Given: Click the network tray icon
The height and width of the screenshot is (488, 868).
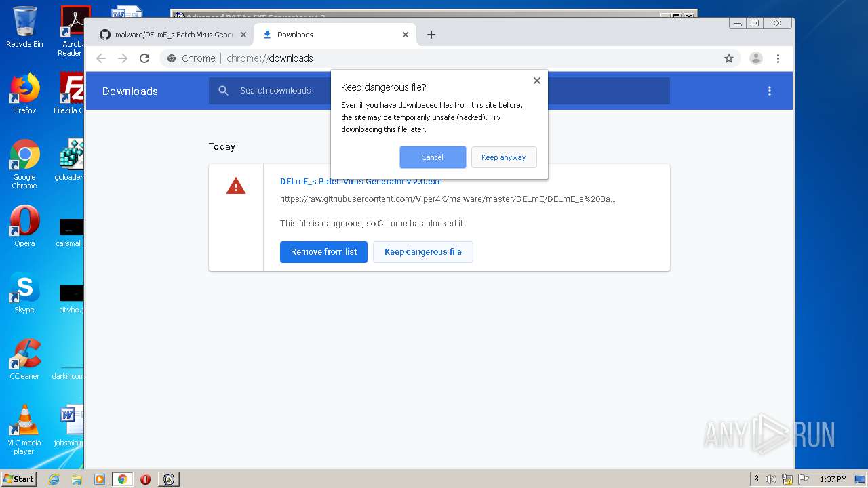Looking at the screenshot, I should coord(787,479).
